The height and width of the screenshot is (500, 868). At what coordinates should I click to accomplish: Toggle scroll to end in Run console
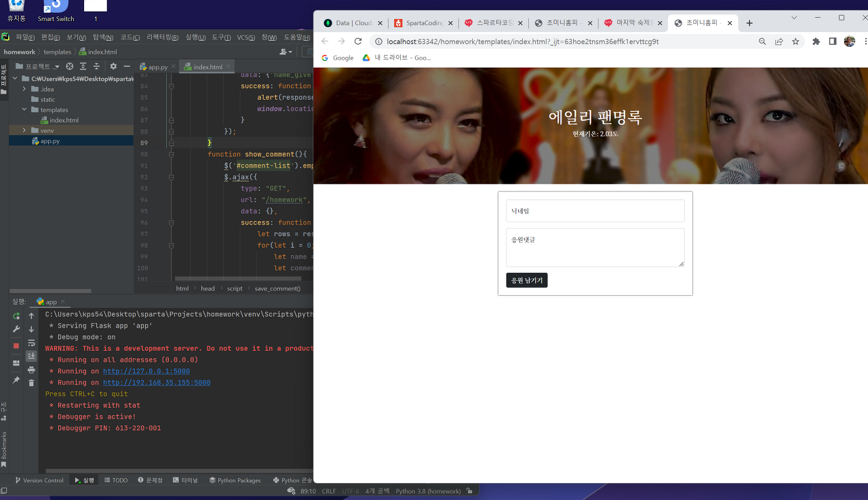coord(31,356)
